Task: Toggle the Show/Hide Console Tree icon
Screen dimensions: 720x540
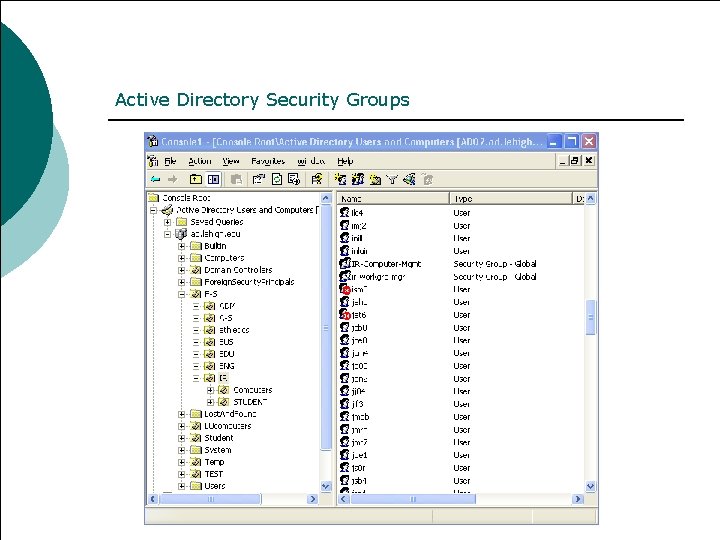Action: [x=214, y=180]
